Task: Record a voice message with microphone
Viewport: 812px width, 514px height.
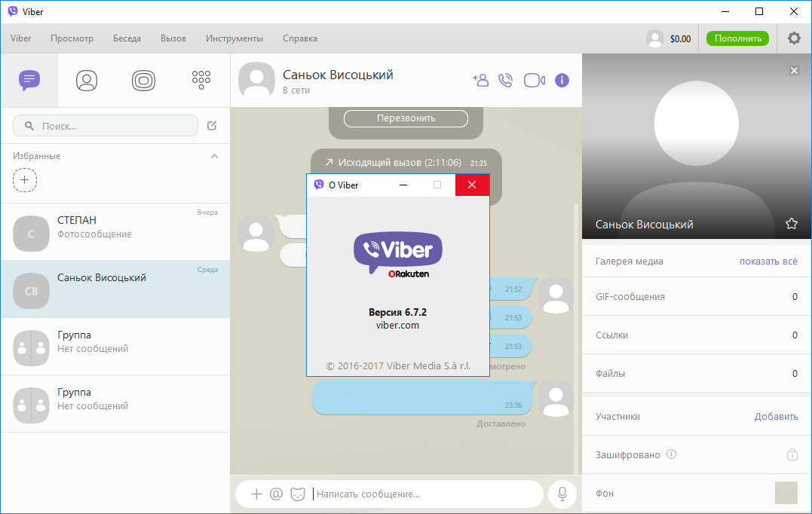Action: (562, 494)
